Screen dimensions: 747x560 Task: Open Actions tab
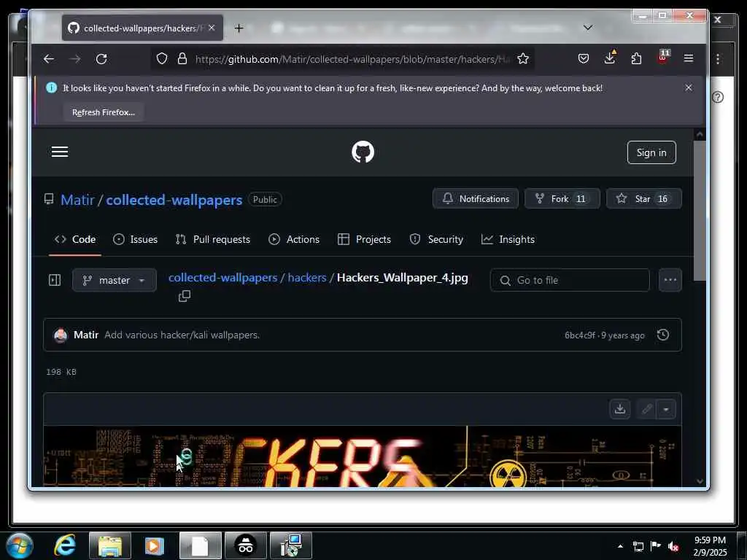pyautogui.click(x=294, y=239)
